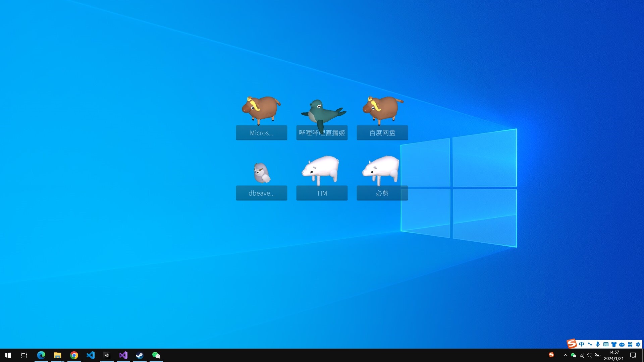The width and height of the screenshot is (644, 362).
Task: Expand hidden system tray icons
Action: (566, 355)
